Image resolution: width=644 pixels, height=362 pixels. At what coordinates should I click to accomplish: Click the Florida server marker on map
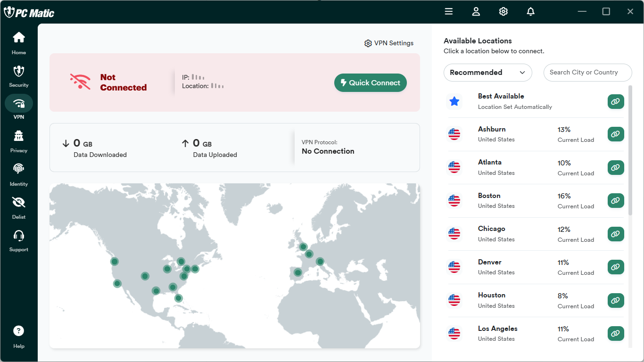click(178, 298)
